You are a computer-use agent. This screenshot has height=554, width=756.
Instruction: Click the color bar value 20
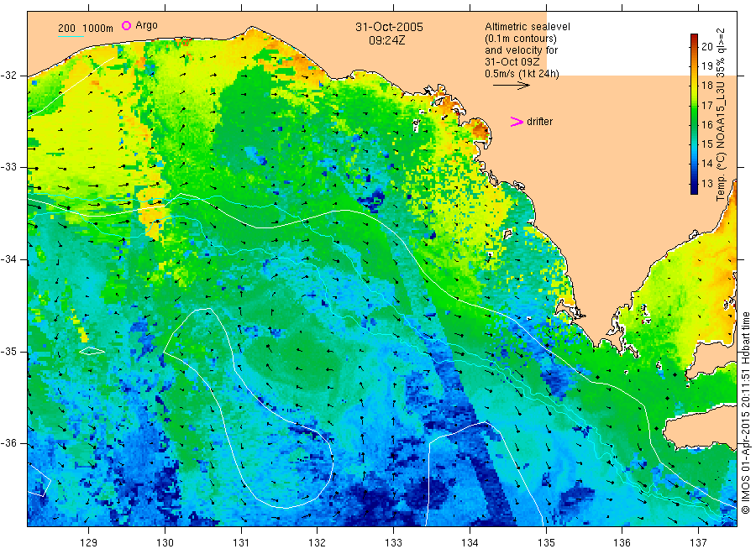click(x=706, y=47)
